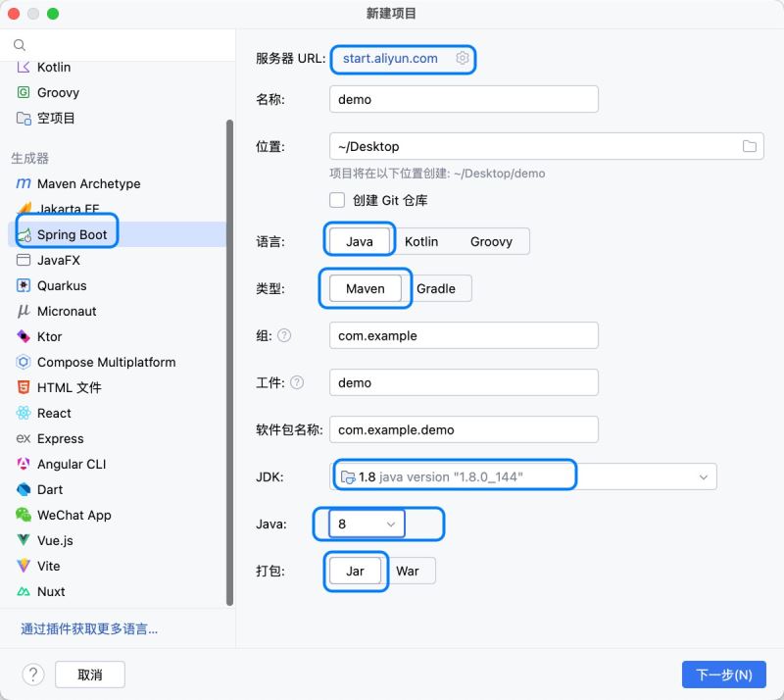This screenshot has height=700, width=784.
Task: Click the HTML5 file icon
Action: 24,387
